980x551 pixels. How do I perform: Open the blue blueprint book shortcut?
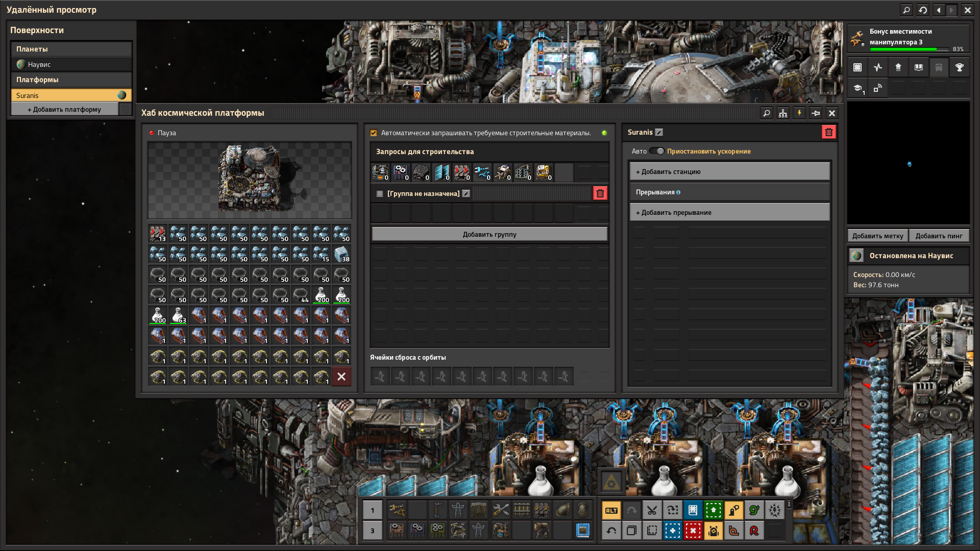click(693, 510)
